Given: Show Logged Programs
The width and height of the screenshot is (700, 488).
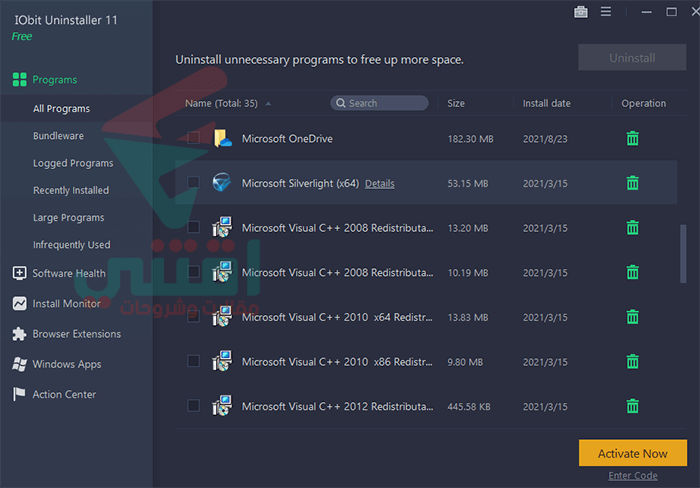Looking at the screenshot, I should 73,163.
